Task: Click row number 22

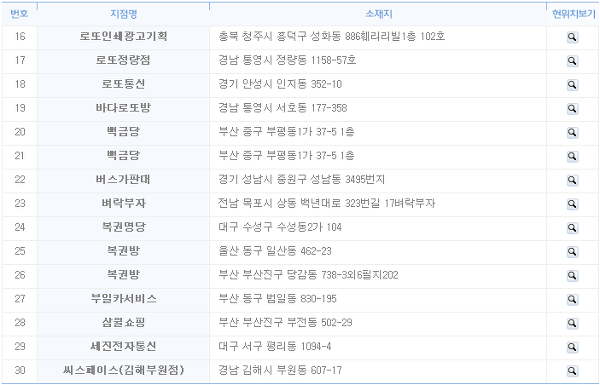Action: click(20, 179)
